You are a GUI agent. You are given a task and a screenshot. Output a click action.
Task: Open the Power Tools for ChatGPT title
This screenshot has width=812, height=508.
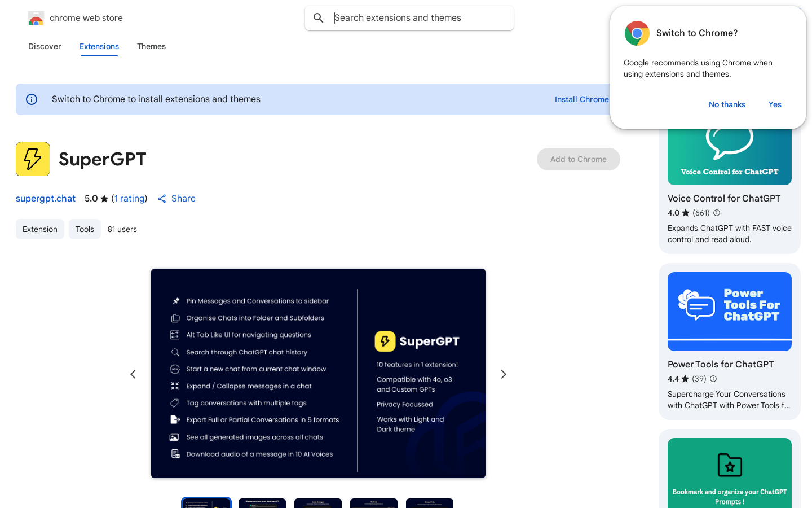pyautogui.click(x=721, y=364)
